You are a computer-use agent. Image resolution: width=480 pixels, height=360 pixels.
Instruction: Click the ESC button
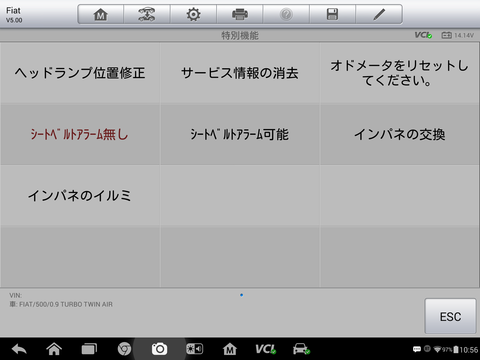pos(450,316)
